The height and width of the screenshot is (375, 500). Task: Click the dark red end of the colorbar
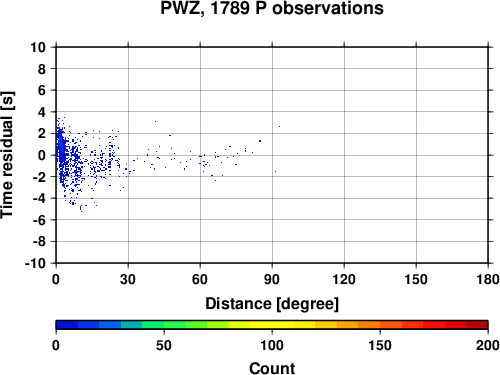tap(477, 325)
